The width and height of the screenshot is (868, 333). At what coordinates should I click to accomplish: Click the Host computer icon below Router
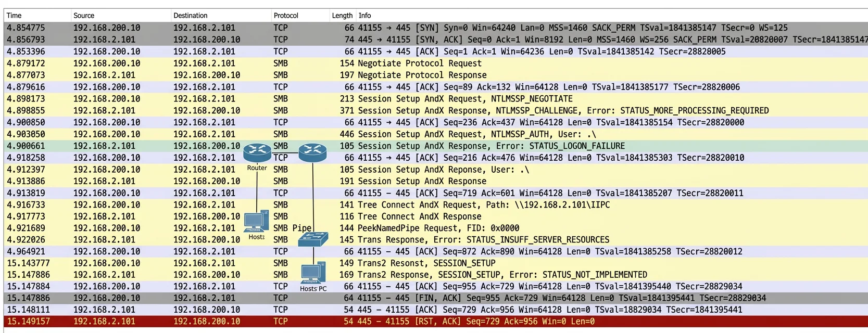coord(257,221)
